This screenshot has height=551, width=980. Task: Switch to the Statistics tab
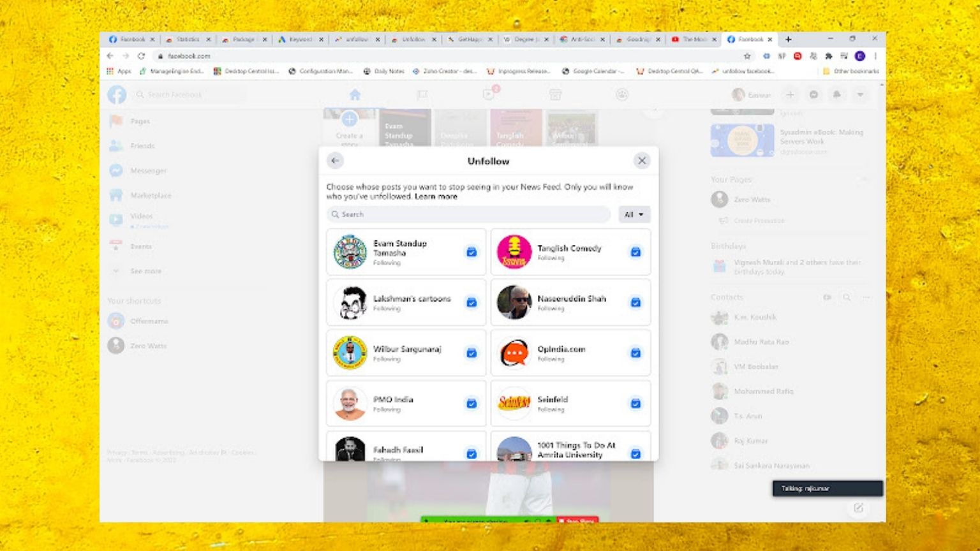[x=188, y=39]
